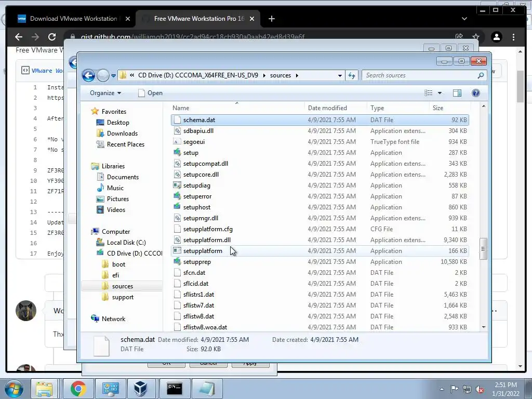This screenshot has width=532, height=399.
Task: Open the Chrome profile avatar icon
Action: tap(496, 37)
